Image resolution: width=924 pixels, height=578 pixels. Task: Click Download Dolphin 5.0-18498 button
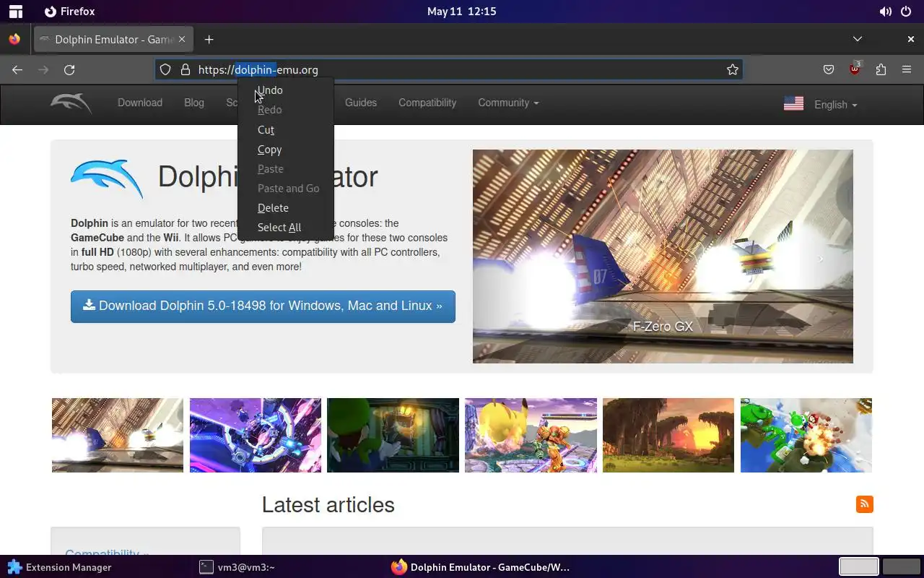pyautogui.click(x=263, y=306)
